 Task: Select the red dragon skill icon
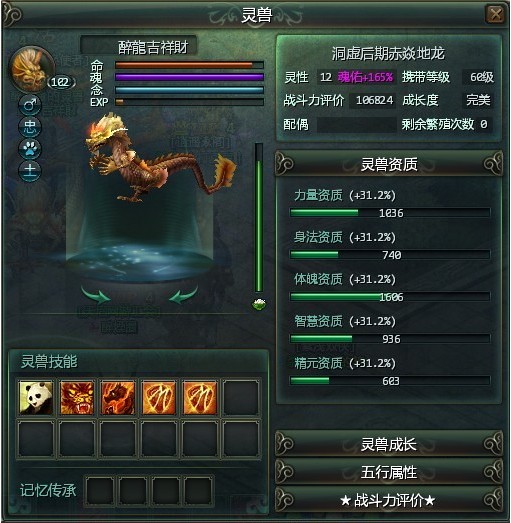pyautogui.click(x=118, y=398)
